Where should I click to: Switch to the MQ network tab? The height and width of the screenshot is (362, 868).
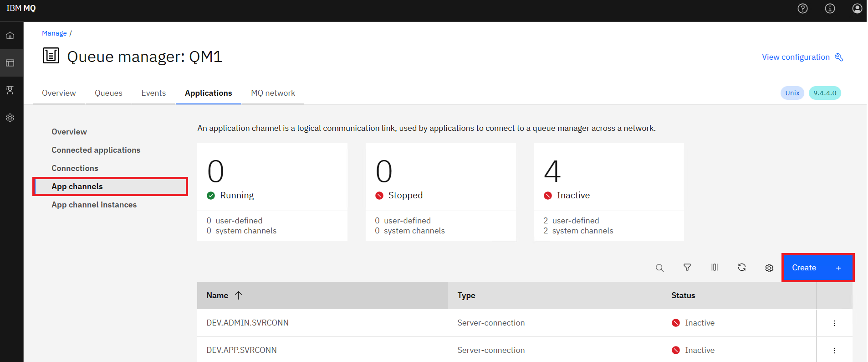pyautogui.click(x=273, y=93)
